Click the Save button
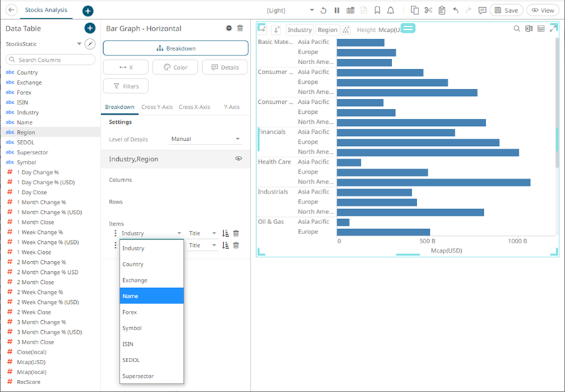 click(x=506, y=11)
